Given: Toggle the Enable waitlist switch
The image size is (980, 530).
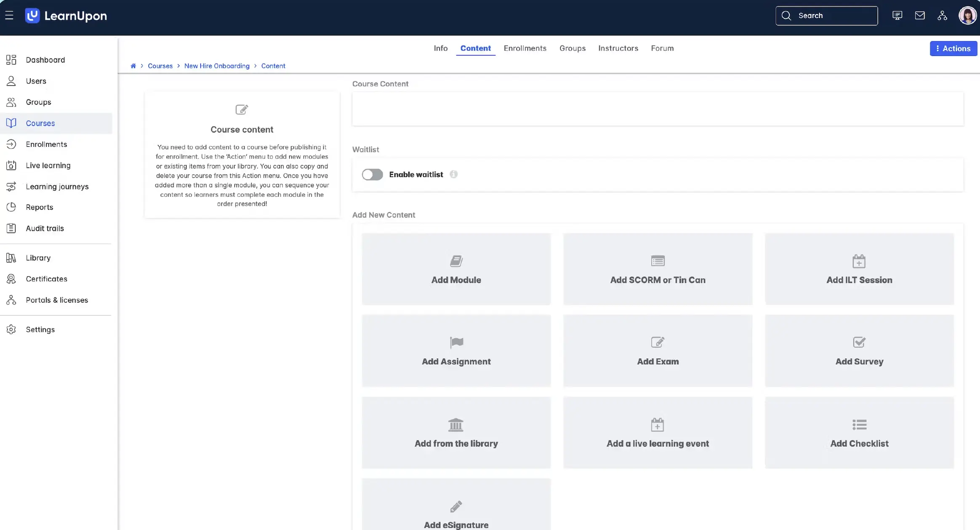Looking at the screenshot, I should coord(372,175).
